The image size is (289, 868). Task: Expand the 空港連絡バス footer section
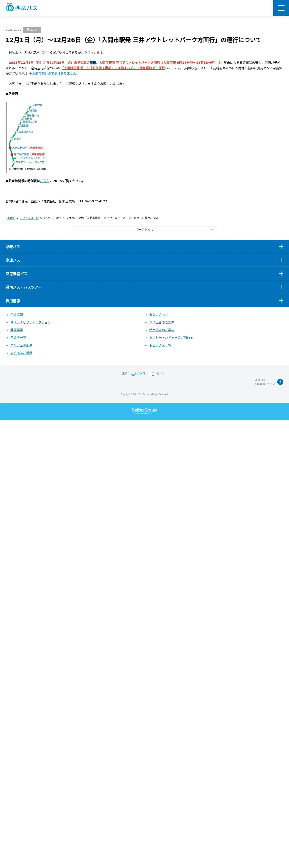pyautogui.click(x=144, y=274)
